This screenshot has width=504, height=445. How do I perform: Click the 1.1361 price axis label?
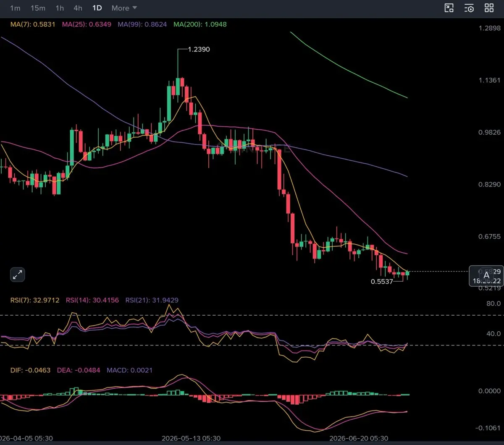(x=490, y=80)
